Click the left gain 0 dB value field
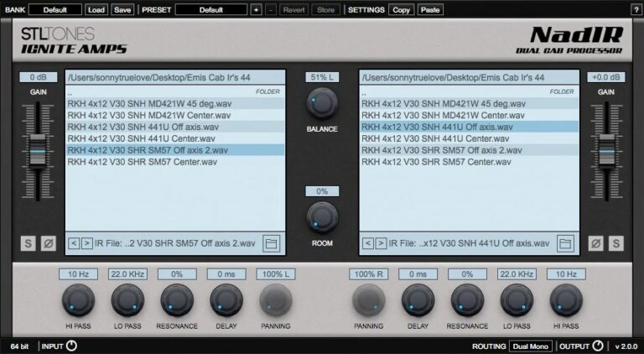644x354 pixels. coord(38,77)
